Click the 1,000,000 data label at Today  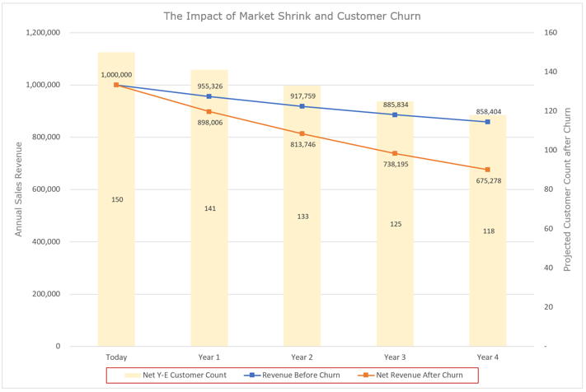click(x=116, y=75)
